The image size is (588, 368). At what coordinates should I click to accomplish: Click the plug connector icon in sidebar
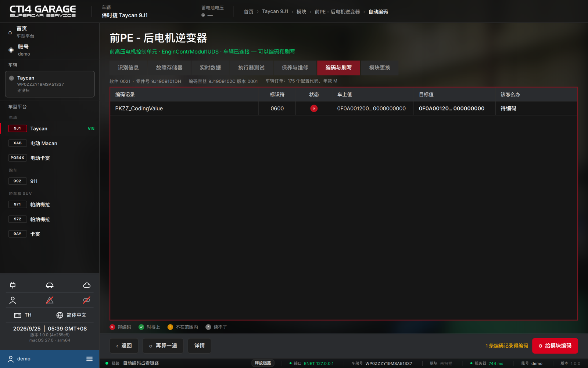(13, 285)
